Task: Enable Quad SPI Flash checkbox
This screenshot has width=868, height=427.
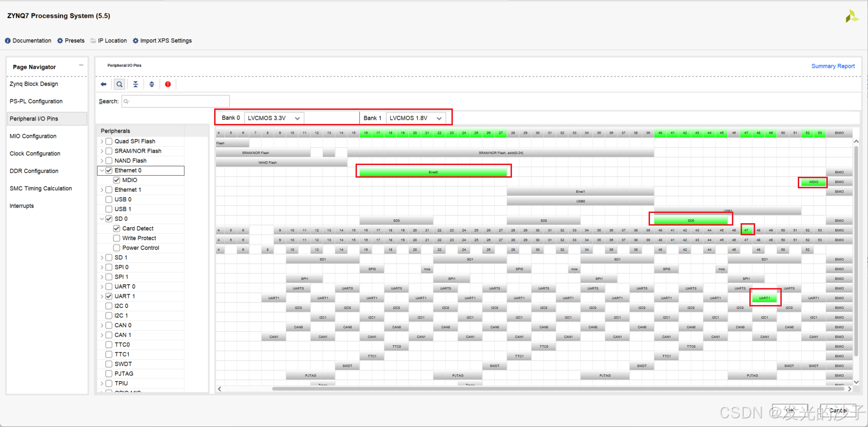Action: 109,141
